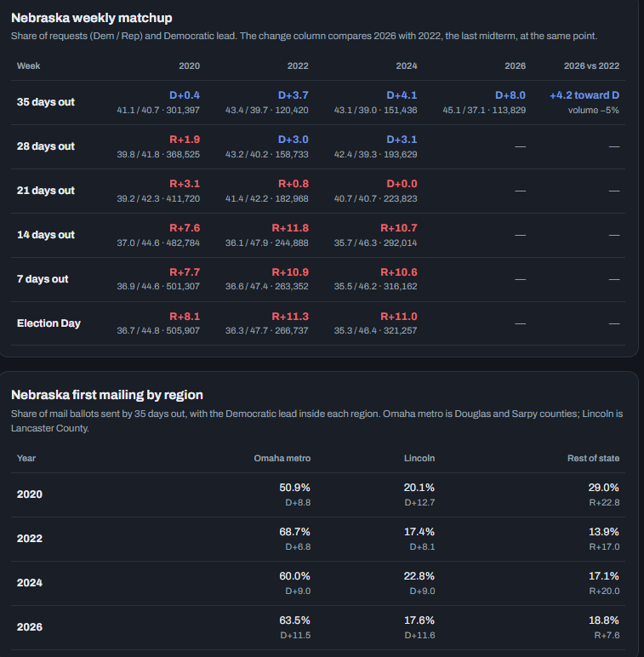The height and width of the screenshot is (657, 644).
Task: Click the 'R+11.0' value
Action: click(399, 317)
